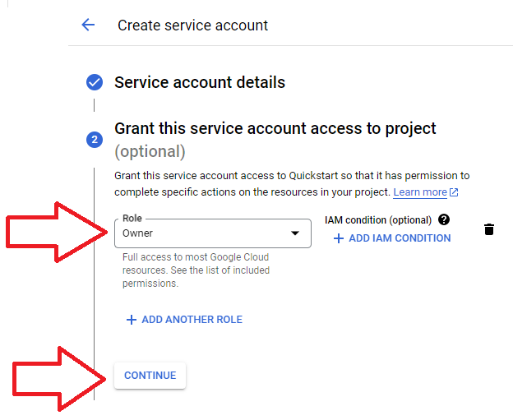The image size is (513, 420).
Task: Click the external link icon after Learn more
Action: [x=454, y=192]
